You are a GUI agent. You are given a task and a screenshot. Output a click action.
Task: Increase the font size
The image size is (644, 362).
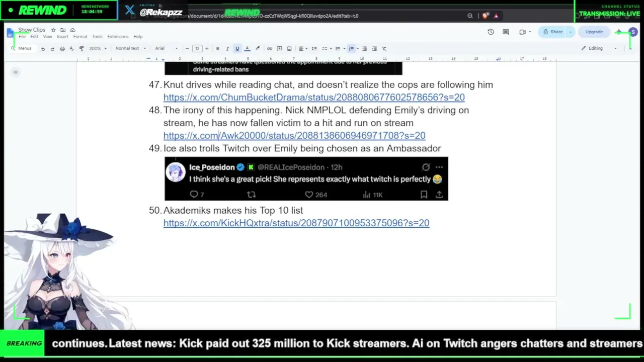pyautogui.click(x=206, y=49)
